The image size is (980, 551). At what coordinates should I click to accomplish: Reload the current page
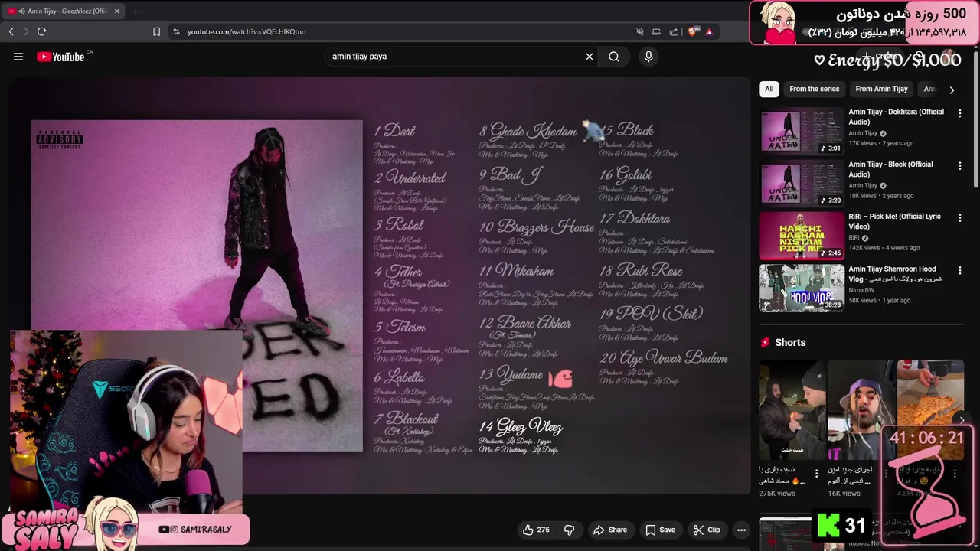[x=41, y=31]
